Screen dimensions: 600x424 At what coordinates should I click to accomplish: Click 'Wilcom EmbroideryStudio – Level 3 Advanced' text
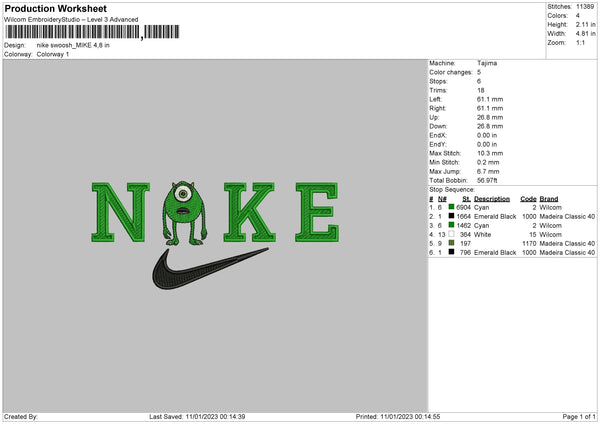[x=71, y=20]
